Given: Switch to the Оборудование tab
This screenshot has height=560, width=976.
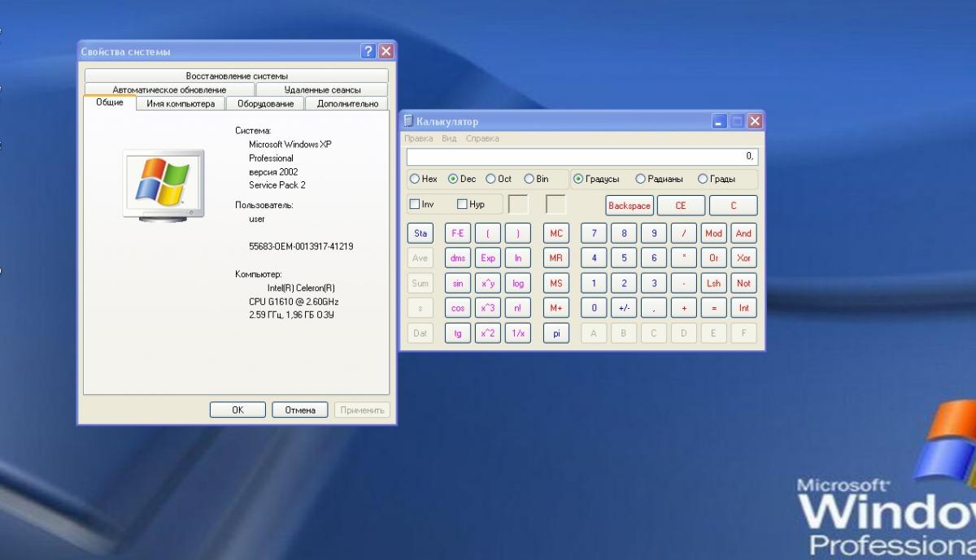Looking at the screenshot, I should point(265,104).
